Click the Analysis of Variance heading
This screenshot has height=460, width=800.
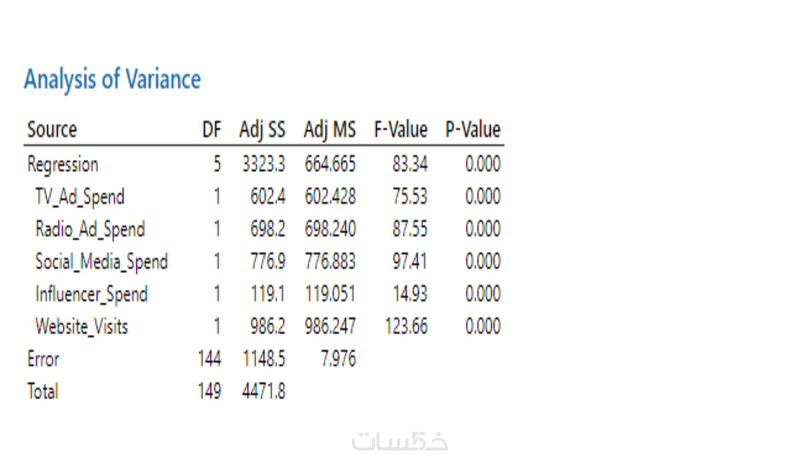(x=112, y=80)
